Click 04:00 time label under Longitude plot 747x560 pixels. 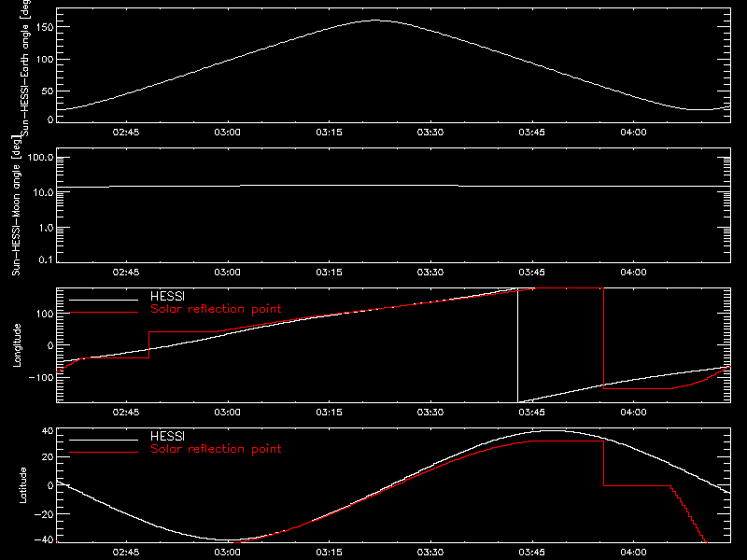click(x=633, y=413)
